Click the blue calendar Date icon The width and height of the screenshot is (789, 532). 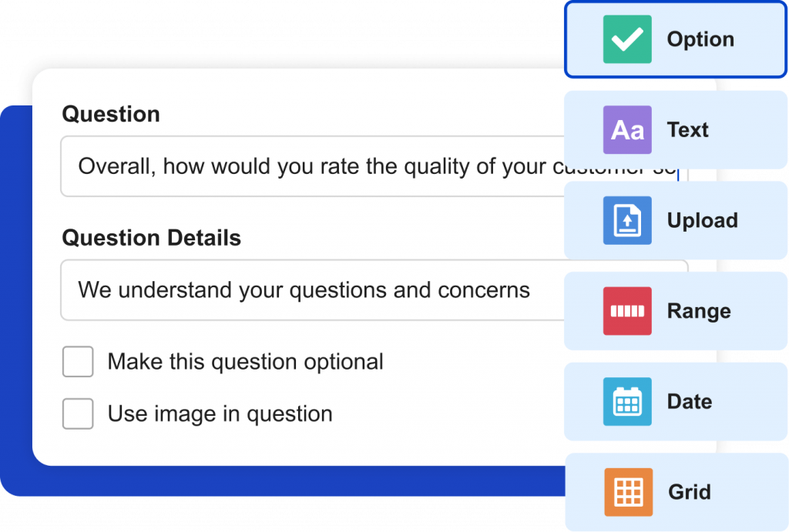tap(627, 401)
